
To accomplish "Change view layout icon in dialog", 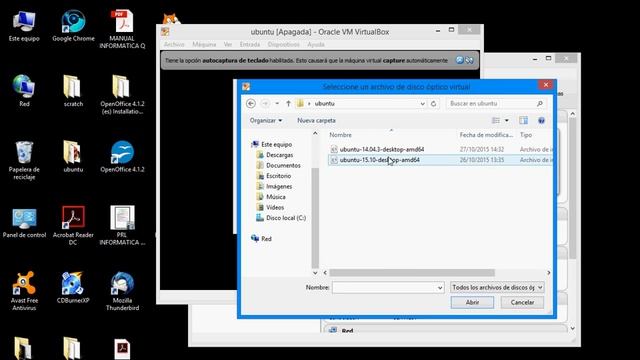I will pos(496,120).
